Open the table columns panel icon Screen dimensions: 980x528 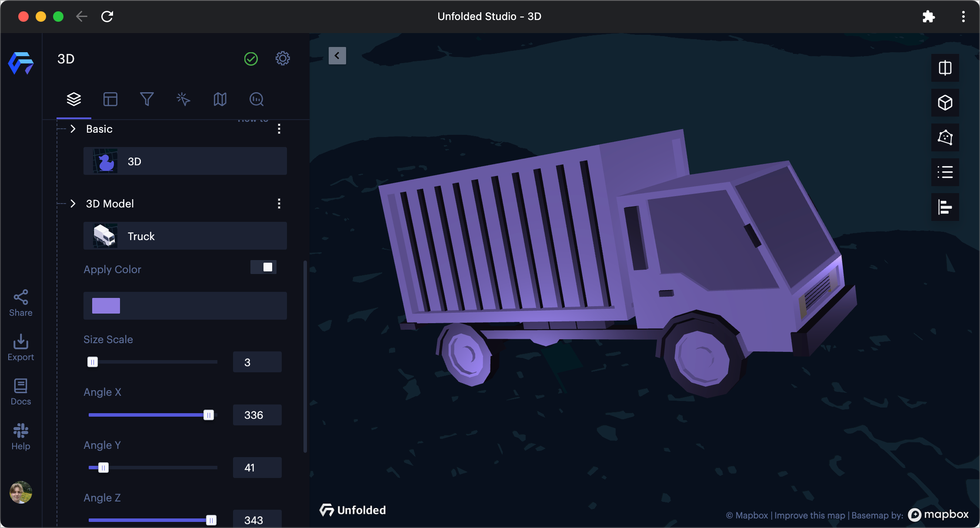110,100
